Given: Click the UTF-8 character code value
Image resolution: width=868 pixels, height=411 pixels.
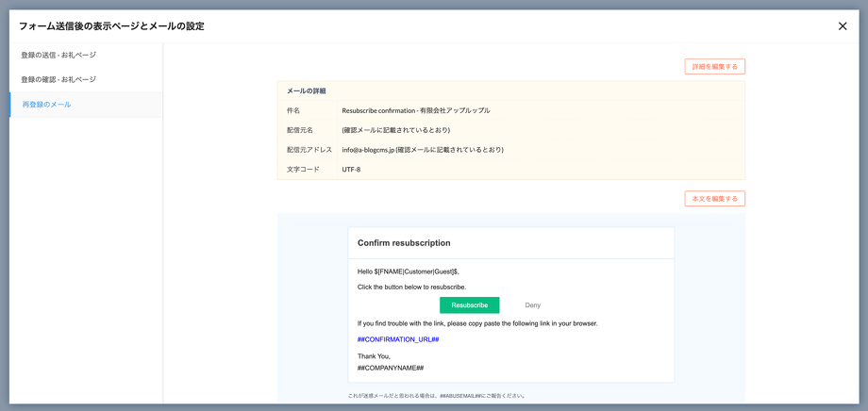Looking at the screenshot, I should pyautogui.click(x=351, y=170).
